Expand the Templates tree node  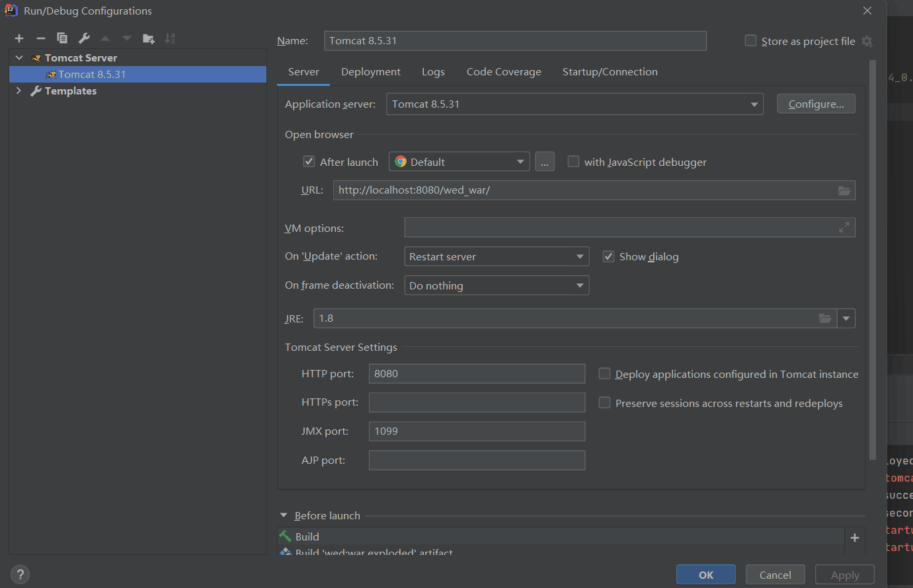pos(19,91)
